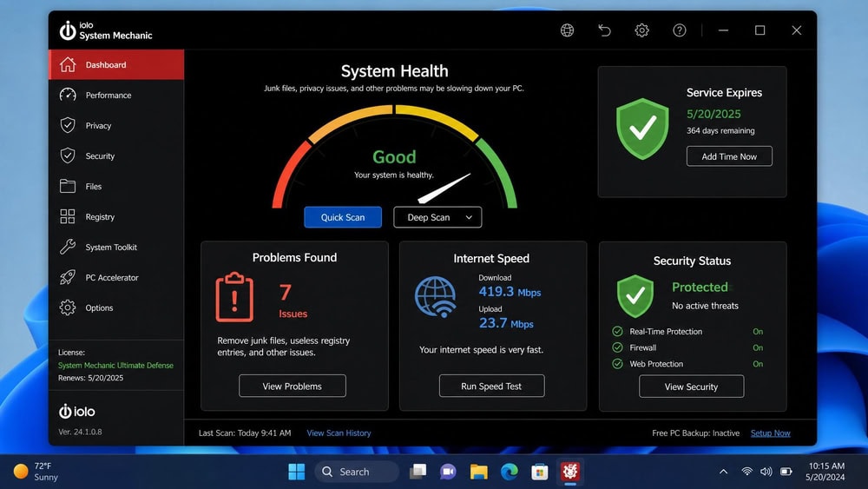Open the Task View taskbar icon

(418, 472)
